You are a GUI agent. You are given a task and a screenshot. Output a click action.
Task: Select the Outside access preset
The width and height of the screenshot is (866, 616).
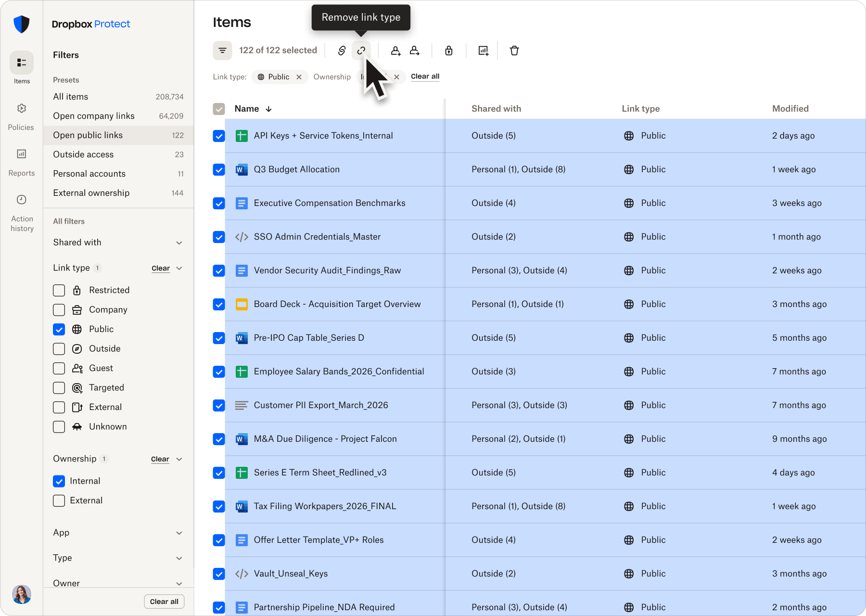click(x=118, y=154)
